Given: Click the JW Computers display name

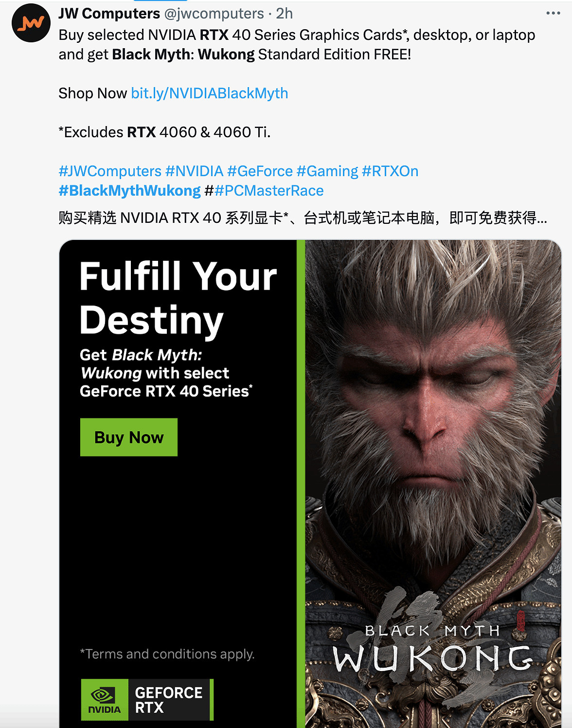Looking at the screenshot, I should pyautogui.click(x=109, y=14).
